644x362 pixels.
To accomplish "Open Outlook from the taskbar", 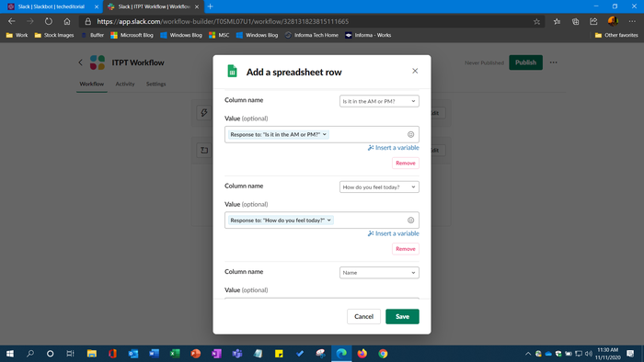I will (x=133, y=354).
